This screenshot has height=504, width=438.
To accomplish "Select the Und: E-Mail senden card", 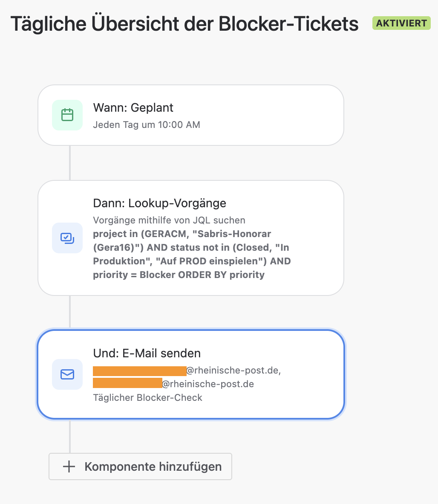I will 191,374.
